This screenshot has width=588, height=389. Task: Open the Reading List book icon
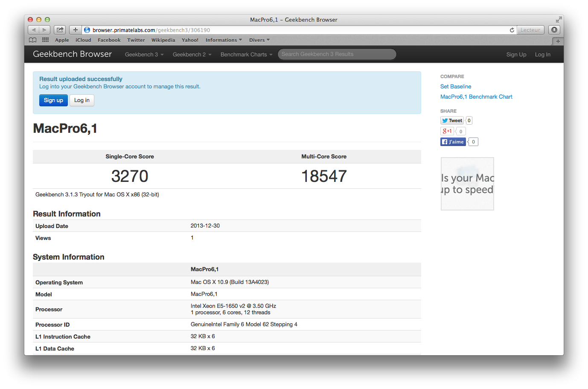(x=33, y=40)
